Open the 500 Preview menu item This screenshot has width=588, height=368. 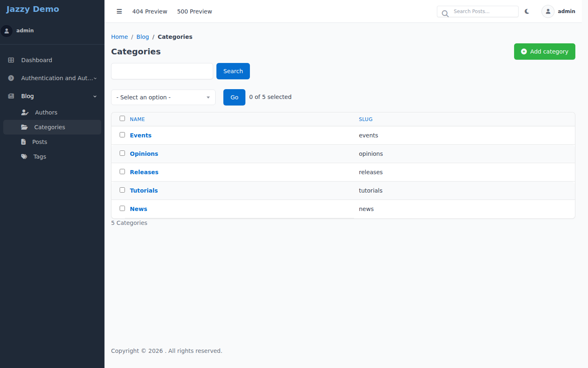point(194,11)
